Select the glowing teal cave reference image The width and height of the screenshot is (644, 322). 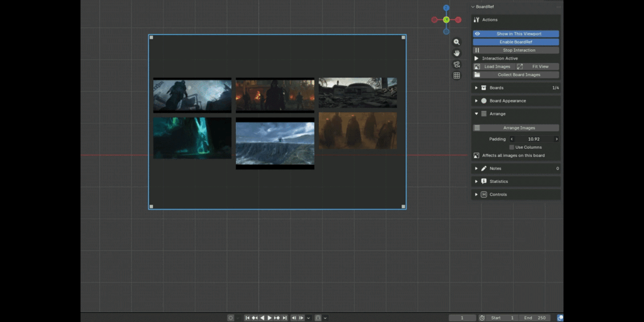[x=192, y=137]
